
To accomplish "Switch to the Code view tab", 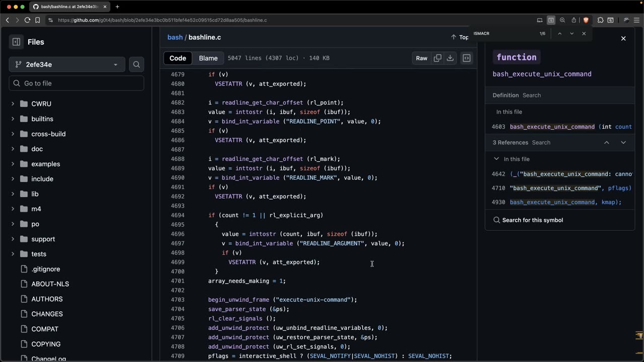I will coord(178,58).
